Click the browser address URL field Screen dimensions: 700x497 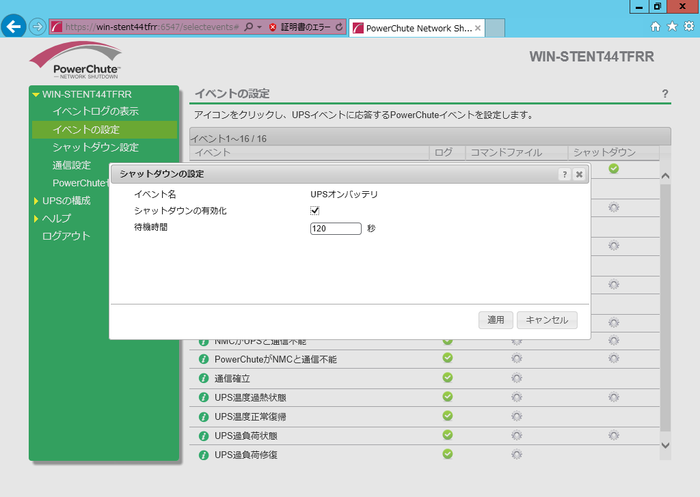click(152, 27)
